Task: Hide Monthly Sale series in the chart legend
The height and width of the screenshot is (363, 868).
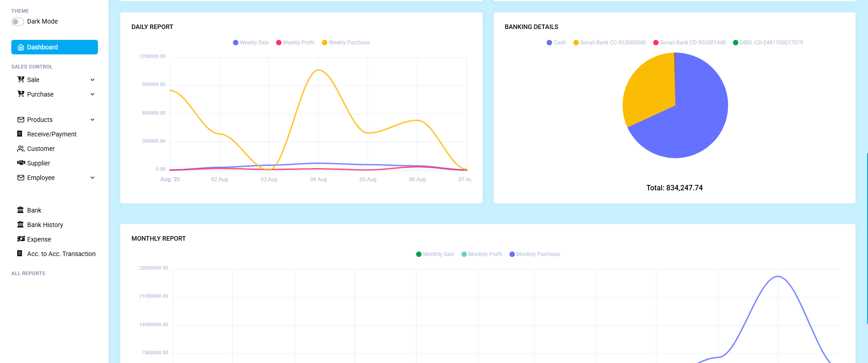Action: coord(435,254)
